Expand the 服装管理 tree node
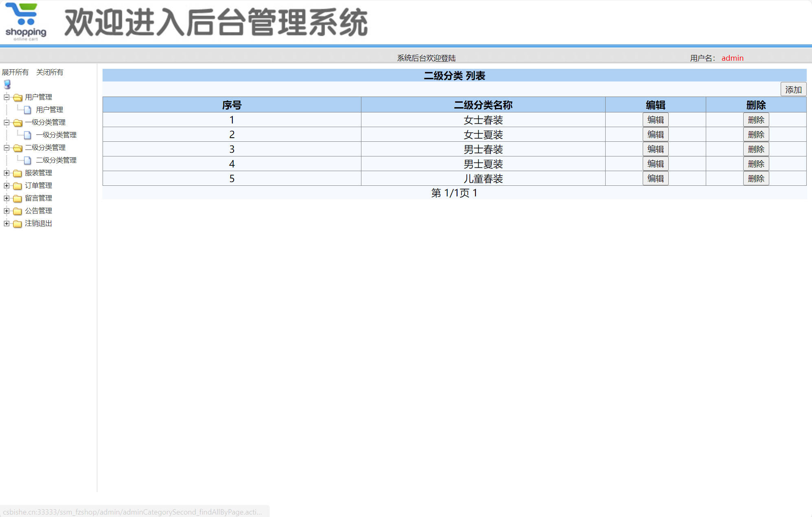This screenshot has height=517, width=812. [6, 173]
